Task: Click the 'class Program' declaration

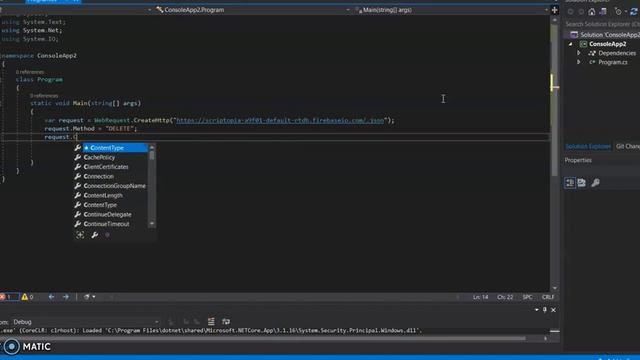Action: tap(39, 80)
